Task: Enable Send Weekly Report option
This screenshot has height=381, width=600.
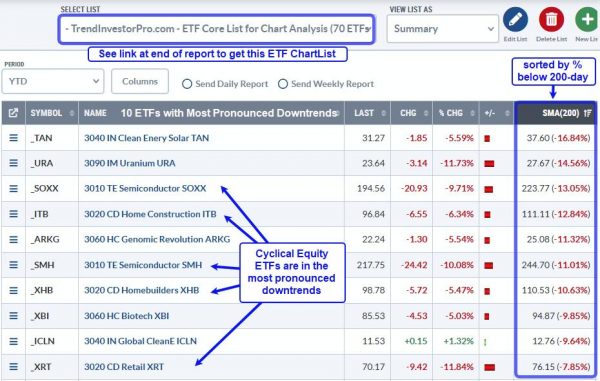Action: coord(283,84)
